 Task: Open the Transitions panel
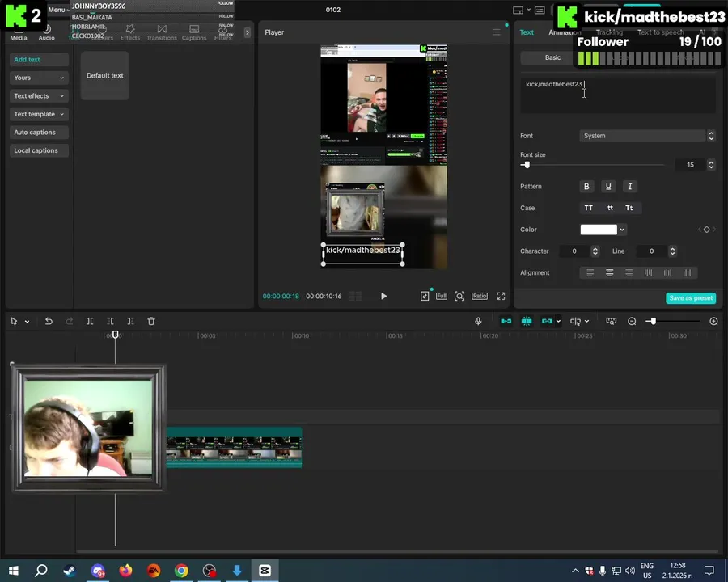[x=162, y=33]
